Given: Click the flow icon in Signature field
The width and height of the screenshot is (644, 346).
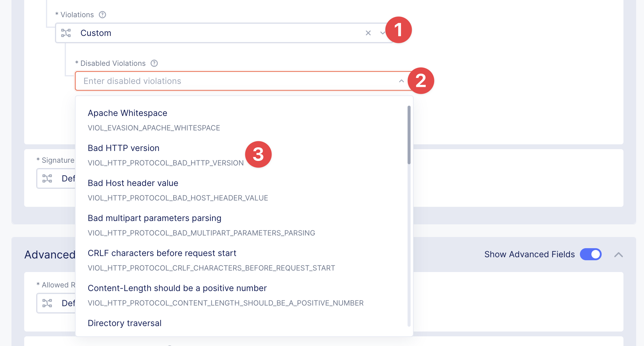Looking at the screenshot, I should 47,178.
